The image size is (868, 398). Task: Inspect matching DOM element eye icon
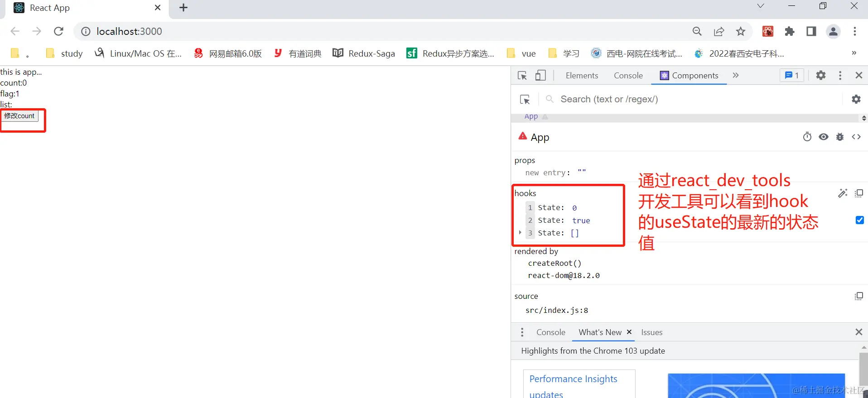click(824, 137)
